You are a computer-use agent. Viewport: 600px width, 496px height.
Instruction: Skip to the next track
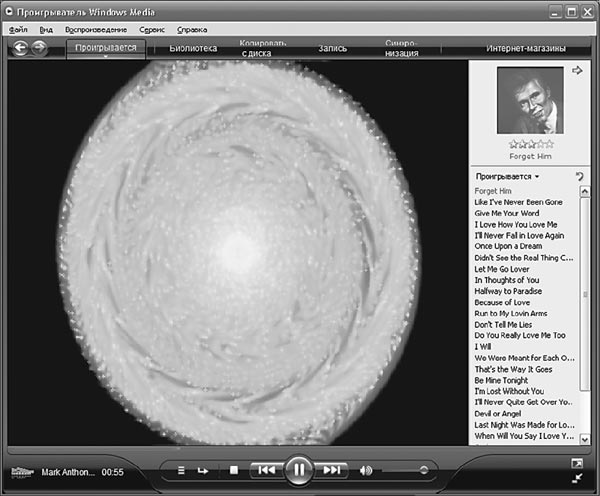(x=331, y=470)
